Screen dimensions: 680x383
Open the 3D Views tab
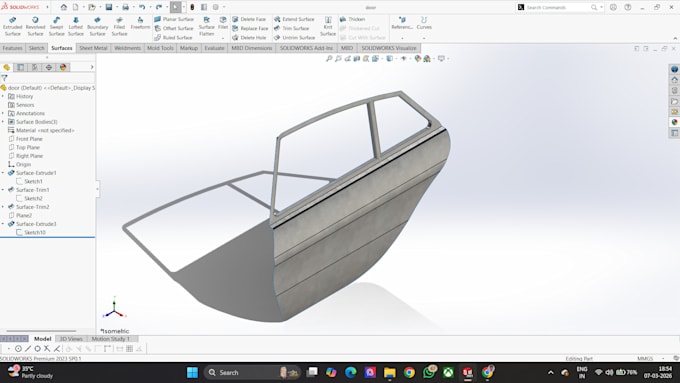71,339
